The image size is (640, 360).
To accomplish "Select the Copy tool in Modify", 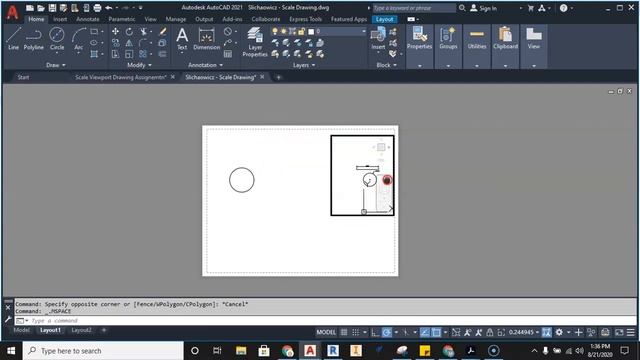I will tap(116, 43).
